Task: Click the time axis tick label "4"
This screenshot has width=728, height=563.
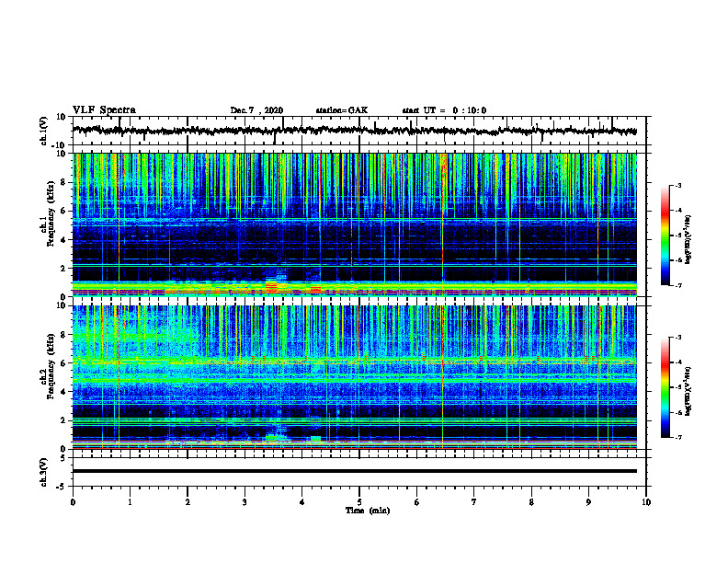Action: point(302,502)
